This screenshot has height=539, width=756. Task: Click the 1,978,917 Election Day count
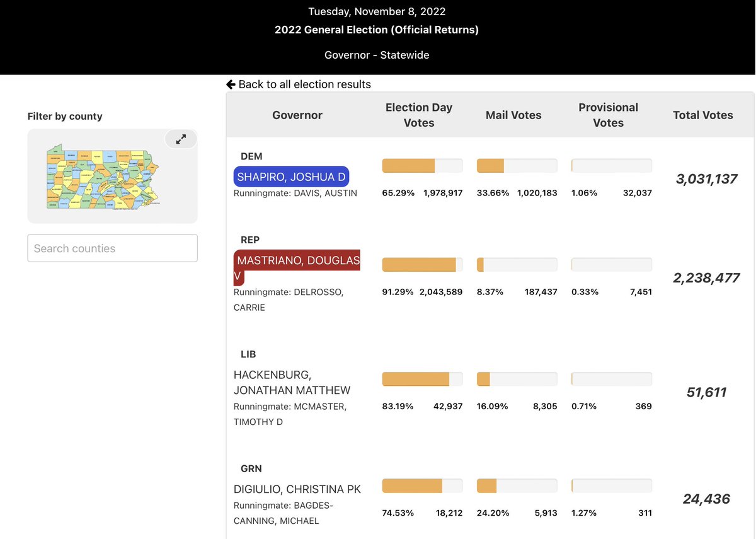coord(443,193)
